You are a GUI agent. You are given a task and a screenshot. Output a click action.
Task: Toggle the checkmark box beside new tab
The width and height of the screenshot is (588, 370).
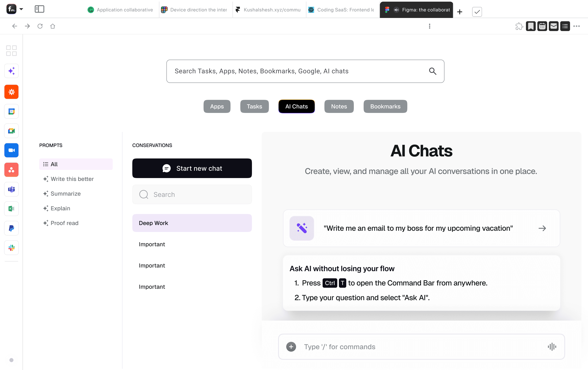[x=477, y=12]
